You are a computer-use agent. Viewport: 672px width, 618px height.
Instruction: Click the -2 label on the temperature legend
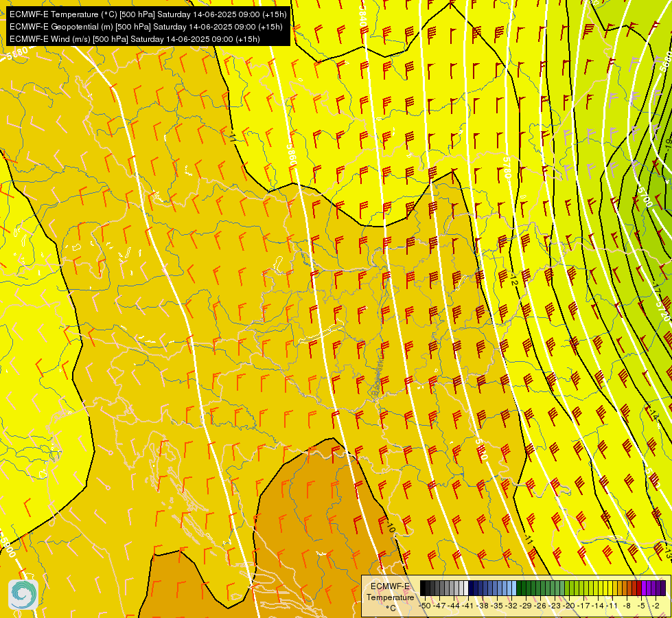point(656,606)
